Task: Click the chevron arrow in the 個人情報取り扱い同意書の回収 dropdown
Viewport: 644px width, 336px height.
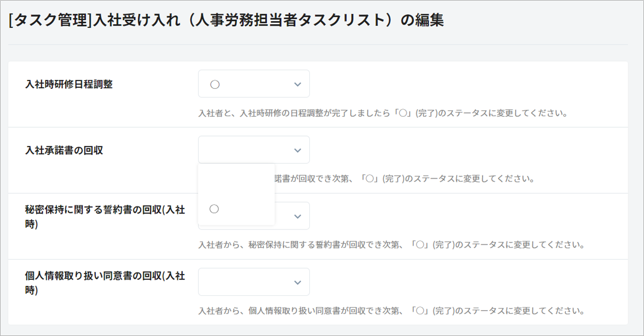Action: (297, 282)
